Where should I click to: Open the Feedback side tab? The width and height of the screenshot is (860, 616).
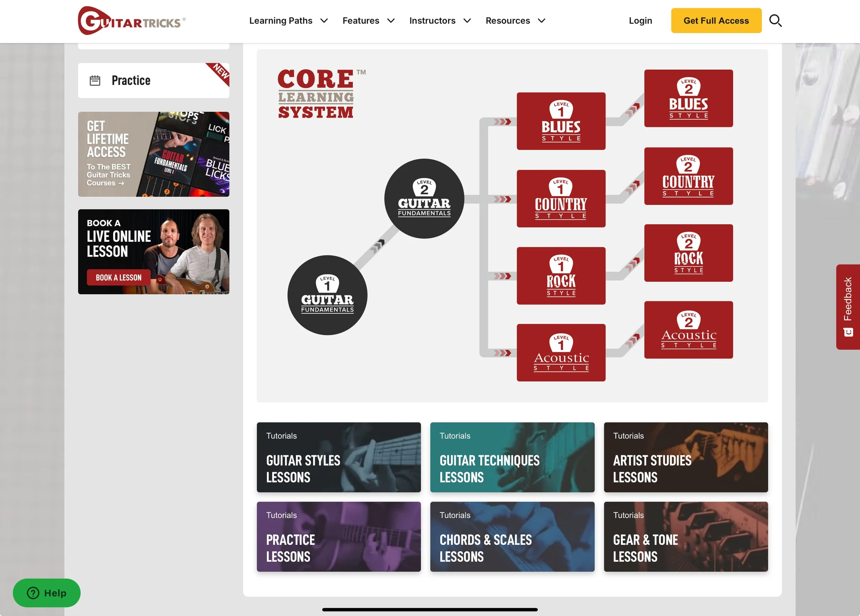(x=848, y=306)
